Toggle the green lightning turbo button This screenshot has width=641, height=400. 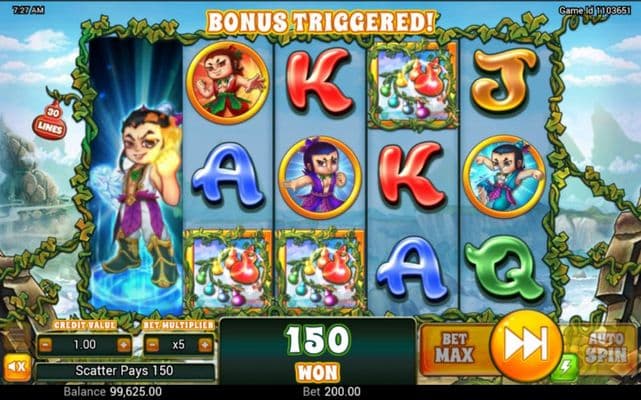click(x=565, y=367)
